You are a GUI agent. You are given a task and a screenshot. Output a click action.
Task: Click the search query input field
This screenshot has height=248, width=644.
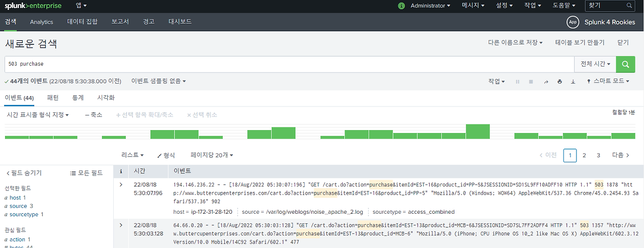click(x=289, y=64)
